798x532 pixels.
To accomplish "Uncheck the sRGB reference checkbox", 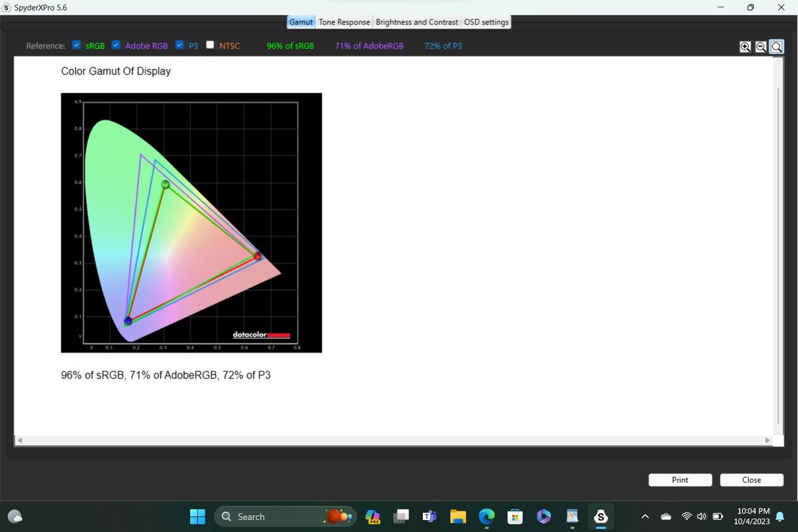I will [76, 45].
